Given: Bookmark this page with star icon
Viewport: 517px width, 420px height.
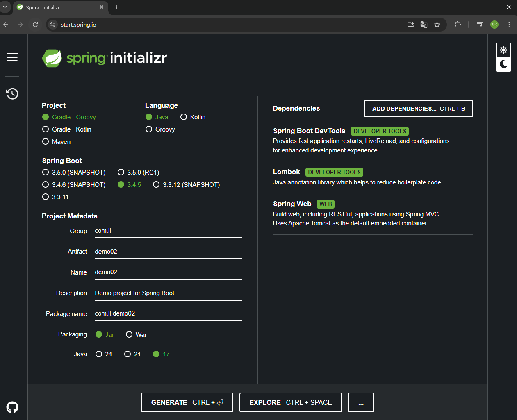Looking at the screenshot, I should [x=437, y=25].
